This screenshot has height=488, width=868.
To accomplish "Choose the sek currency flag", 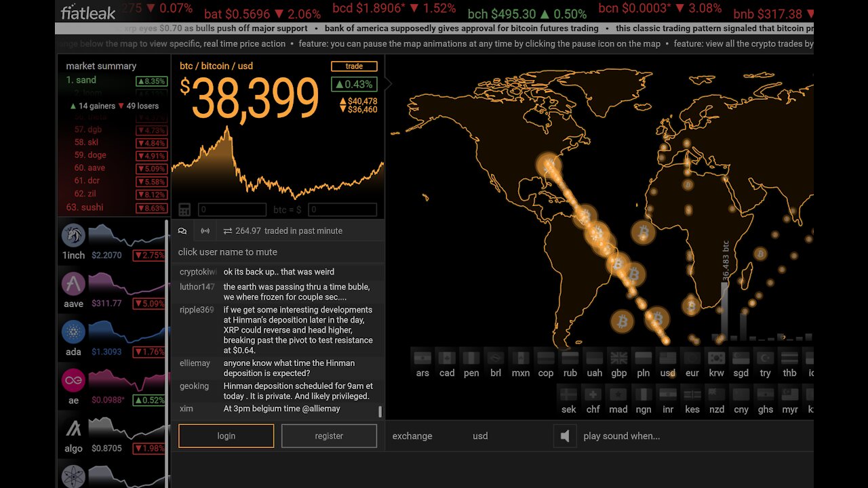I will pyautogui.click(x=569, y=394).
